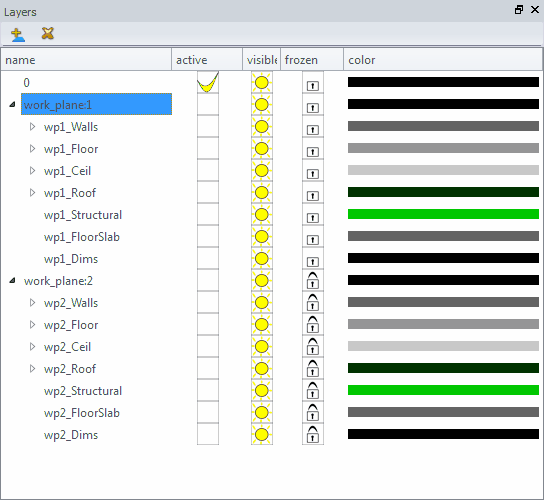The image size is (544, 500).
Task: Collapse the work_plane:1 tree group
Action: 12,104
